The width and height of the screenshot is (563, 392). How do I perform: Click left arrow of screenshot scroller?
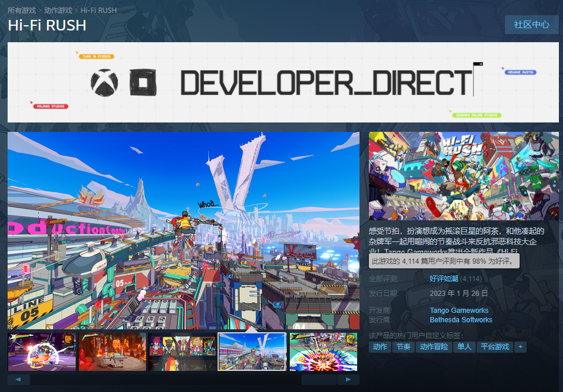point(19,380)
